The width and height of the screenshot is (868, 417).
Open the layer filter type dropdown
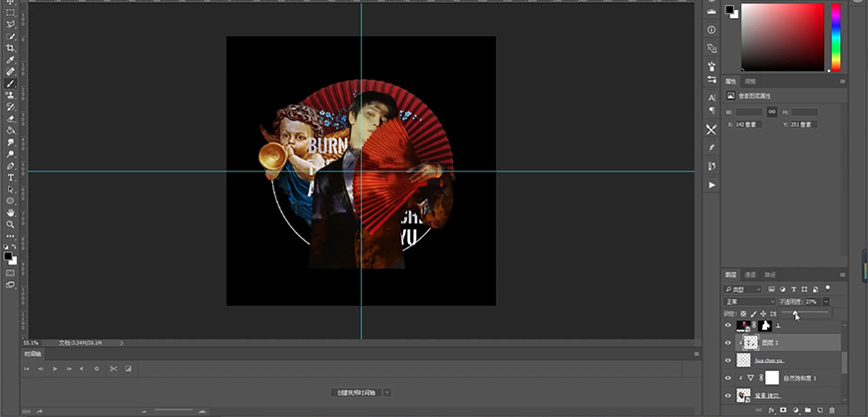pyautogui.click(x=742, y=289)
